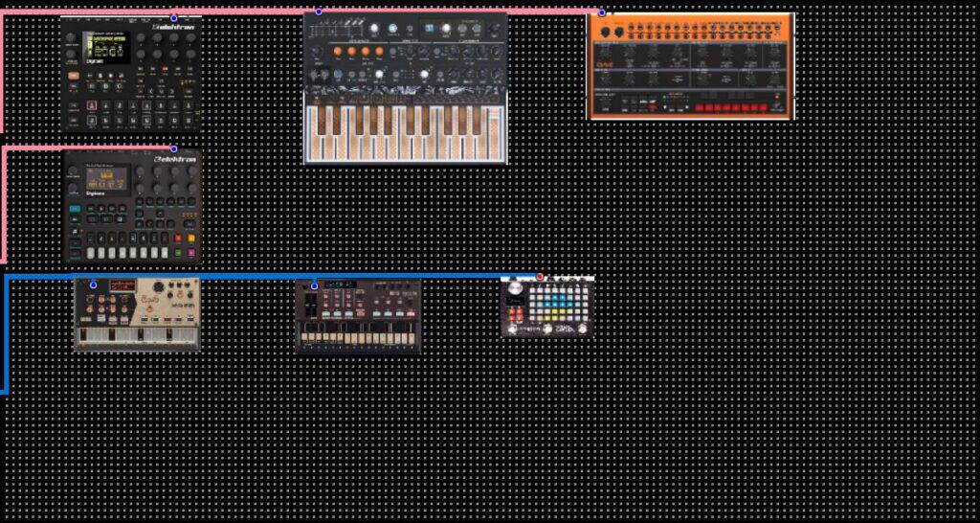Click the blue connection node on Digitone
980x523 pixels.
pos(174,148)
